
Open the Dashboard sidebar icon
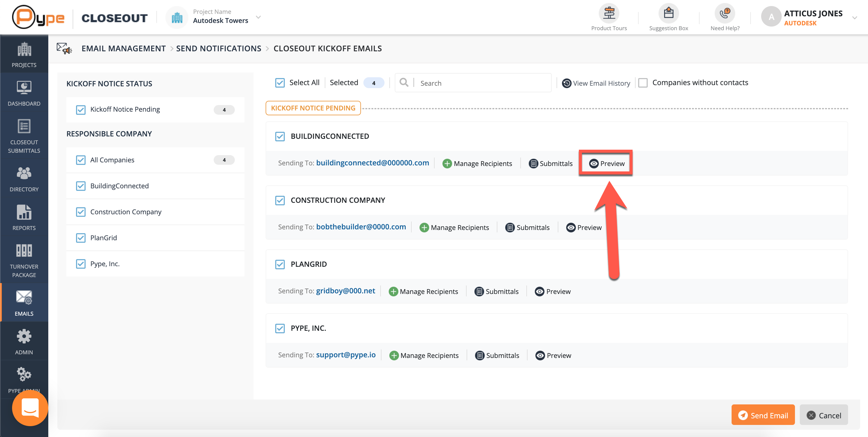pos(24,88)
